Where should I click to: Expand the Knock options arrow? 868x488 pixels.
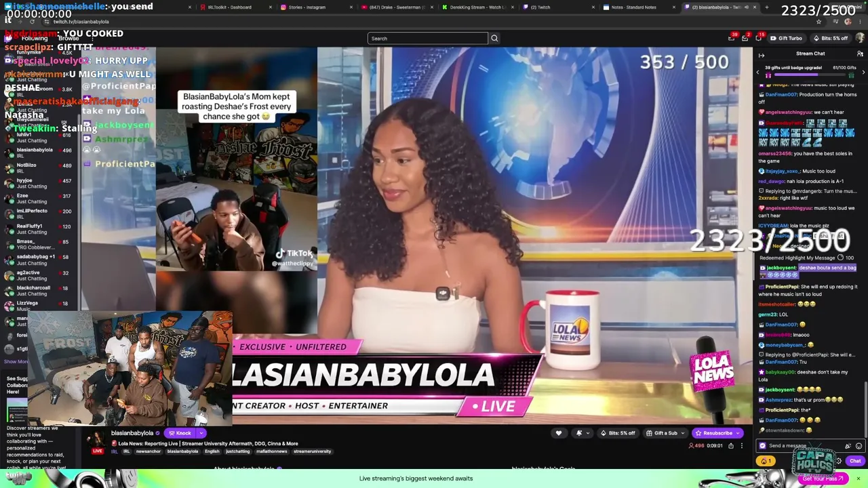point(202,433)
